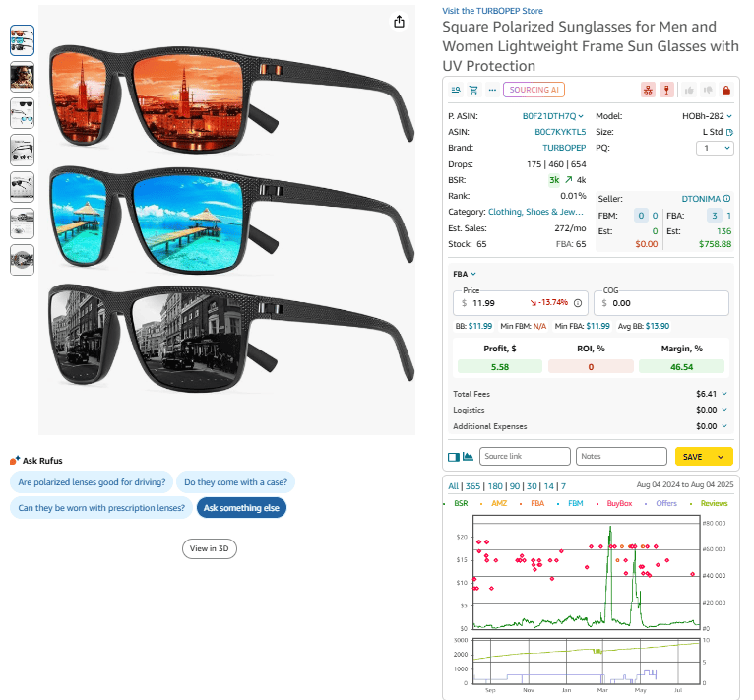Click the thumbs-up icon in the toolbar
Screen dimensions: 754x700
(x=690, y=90)
